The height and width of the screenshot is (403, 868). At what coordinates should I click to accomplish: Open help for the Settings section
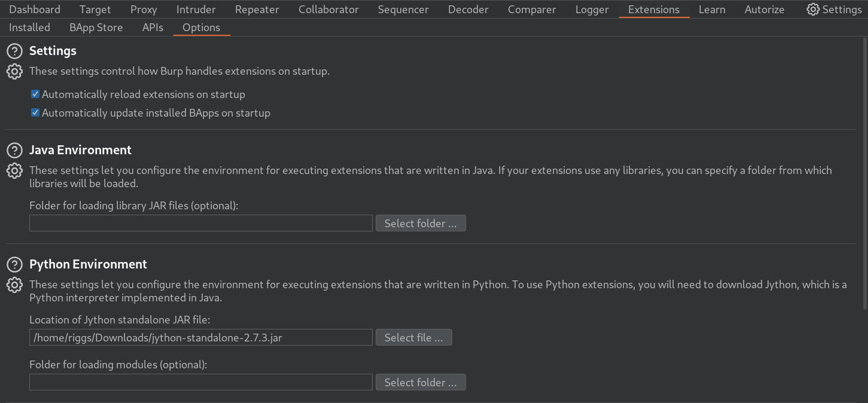(14, 51)
